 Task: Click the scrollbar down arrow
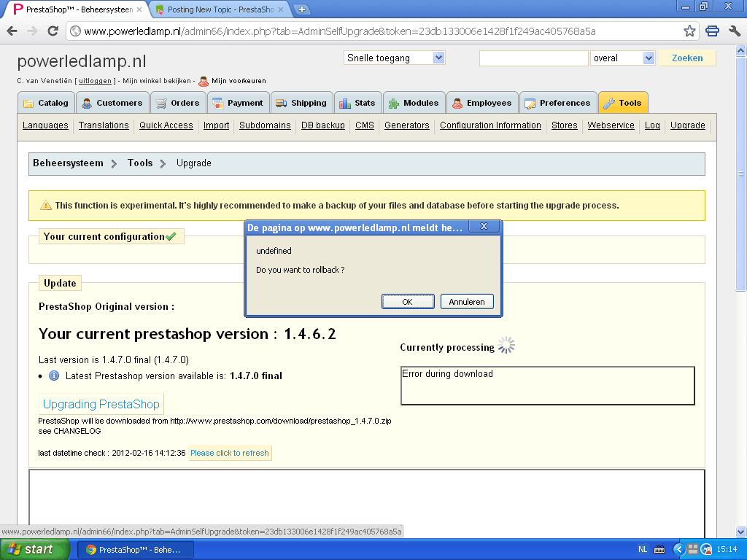[741, 532]
